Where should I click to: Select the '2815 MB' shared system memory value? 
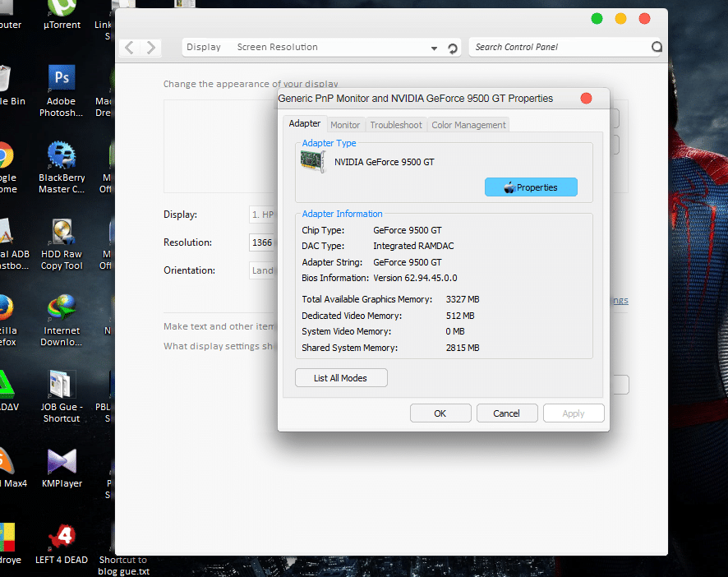pyautogui.click(x=463, y=348)
